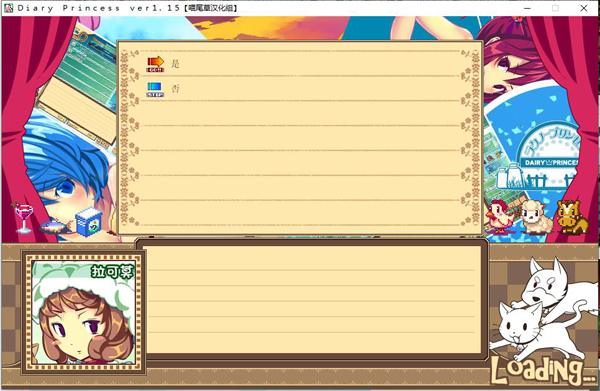Click the app icon in title bar
600x391 pixels.
(x=8, y=8)
